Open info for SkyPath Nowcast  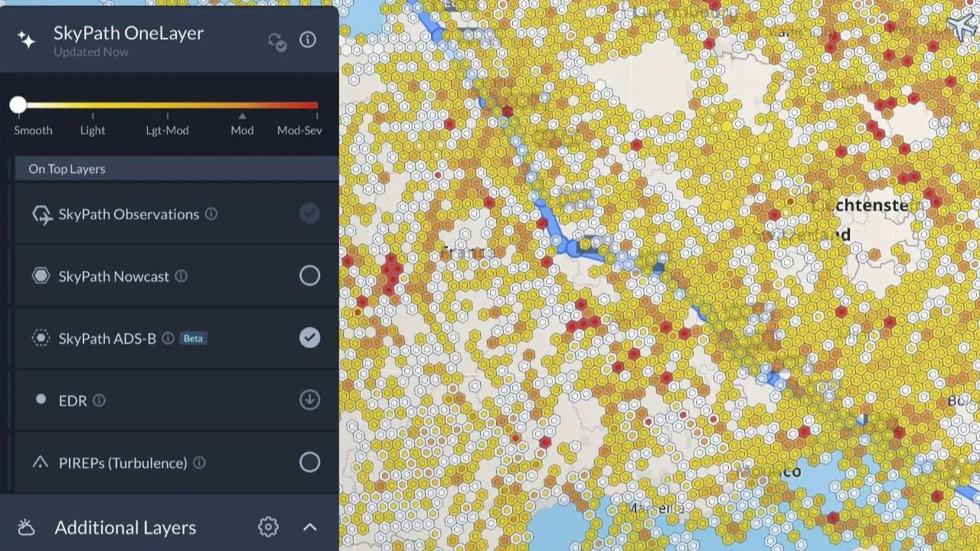[x=181, y=276]
